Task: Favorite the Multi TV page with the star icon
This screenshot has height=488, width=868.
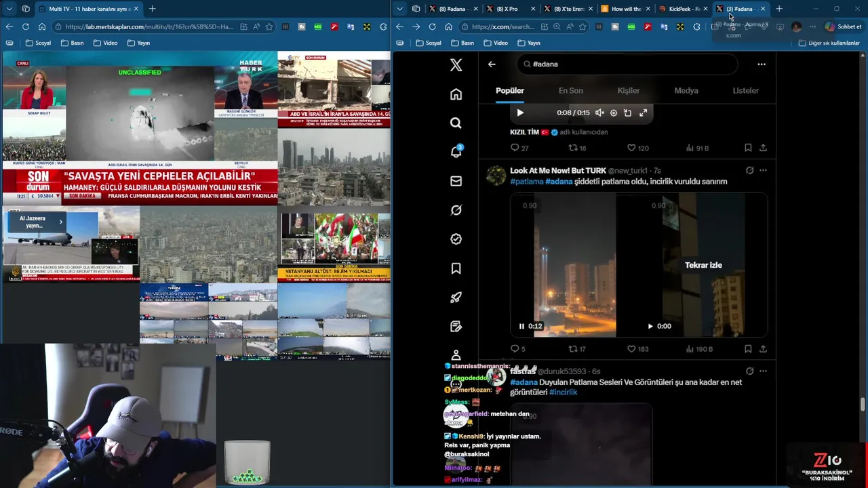Action: (x=269, y=26)
